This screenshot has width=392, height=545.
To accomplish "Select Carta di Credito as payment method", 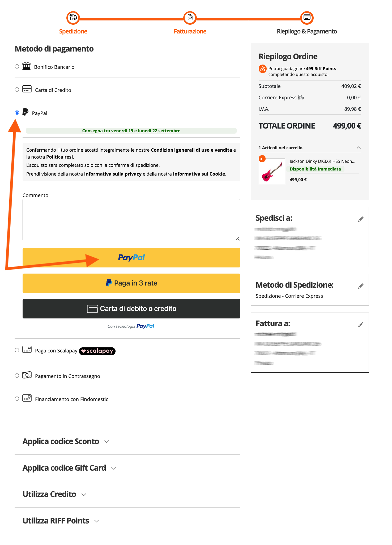I will [x=16, y=89].
